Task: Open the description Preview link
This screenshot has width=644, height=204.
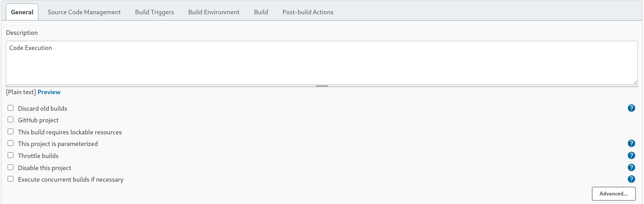Action: click(49, 92)
